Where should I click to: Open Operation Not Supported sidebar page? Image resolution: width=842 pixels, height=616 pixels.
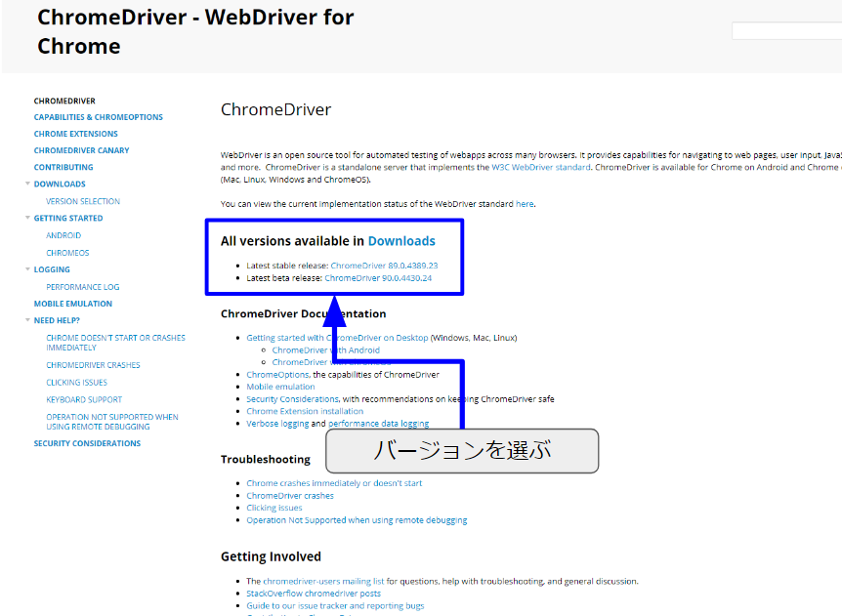[112, 422]
